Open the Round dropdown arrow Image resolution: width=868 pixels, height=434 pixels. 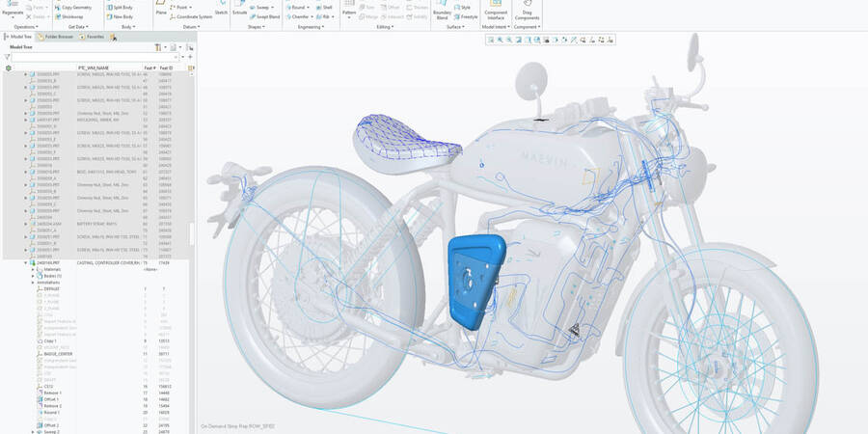point(309,8)
